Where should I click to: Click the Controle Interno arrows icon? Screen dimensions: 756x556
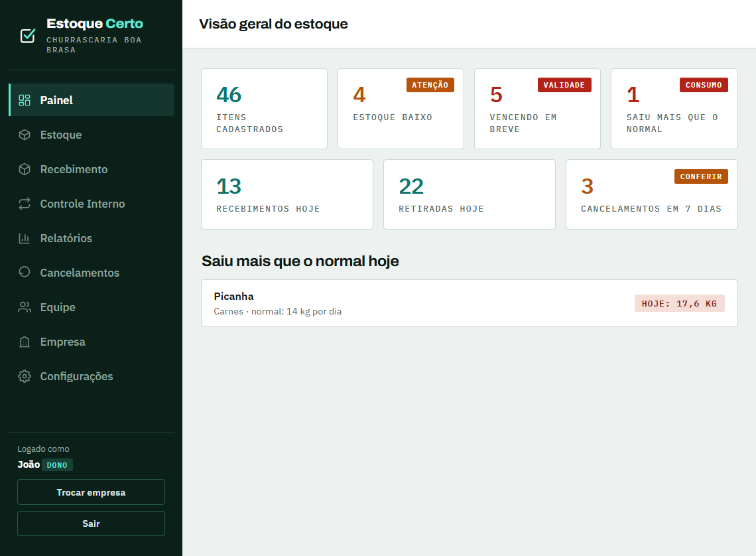(x=25, y=204)
